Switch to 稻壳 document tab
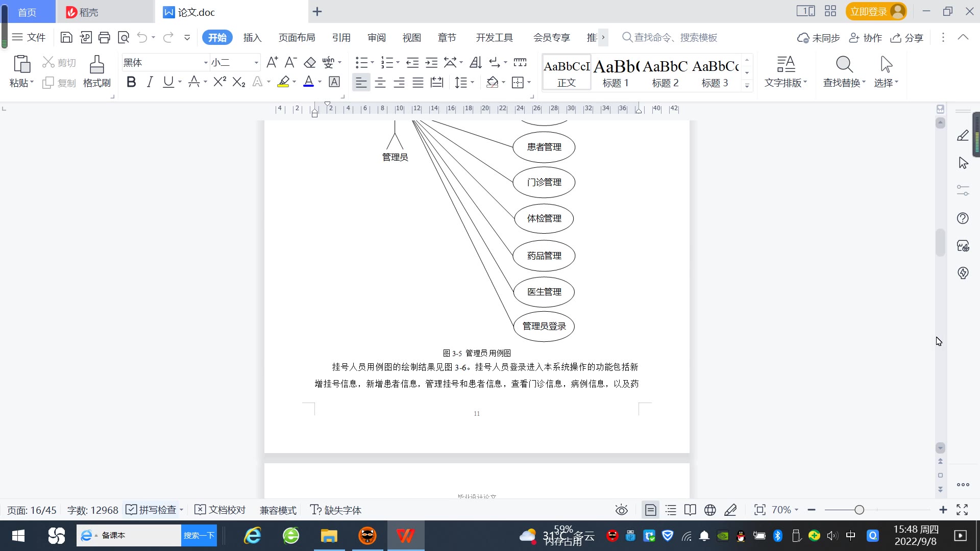The image size is (980, 551). (105, 12)
